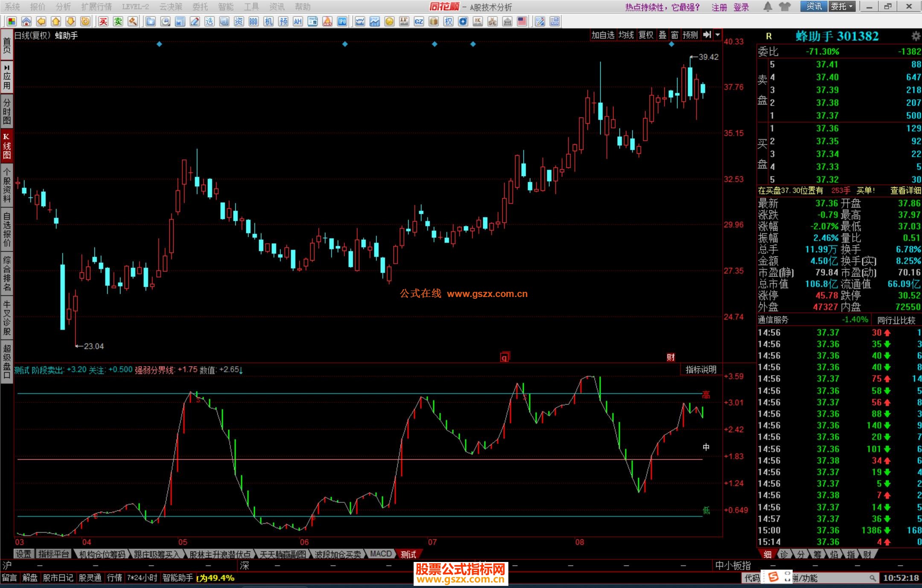Expand the indicator value arrow after 数值 +2.65
The image size is (922, 588).
click(x=241, y=370)
